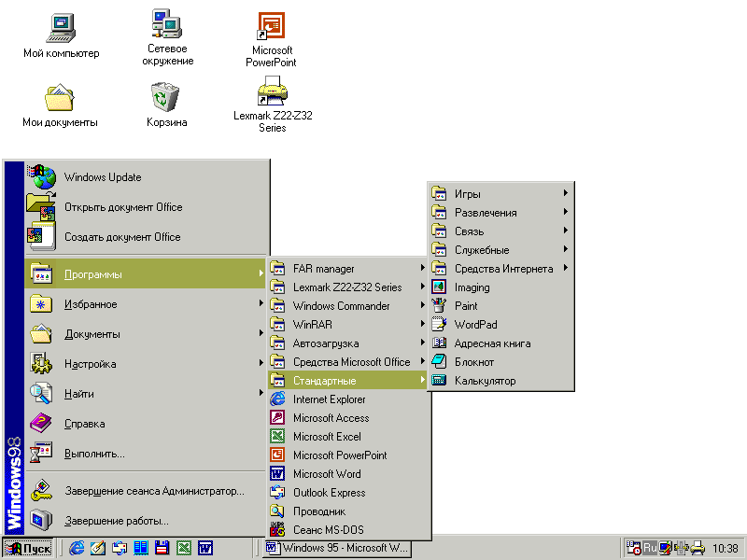Click the Пуск Start button

click(x=28, y=548)
